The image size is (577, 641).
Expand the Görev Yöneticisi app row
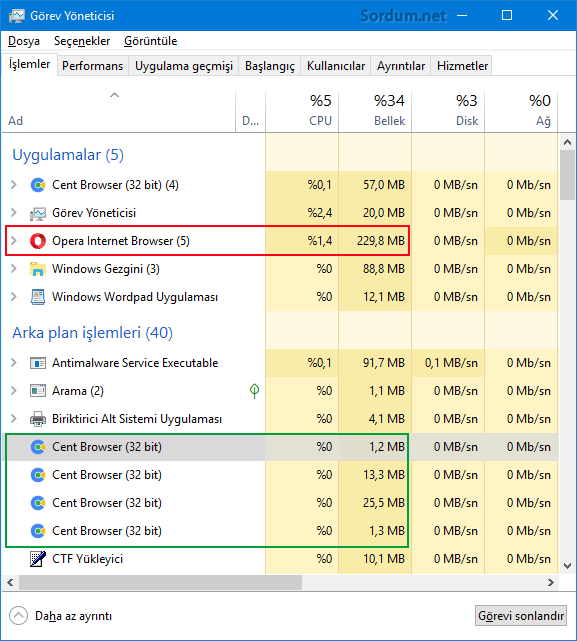coord(14,213)
